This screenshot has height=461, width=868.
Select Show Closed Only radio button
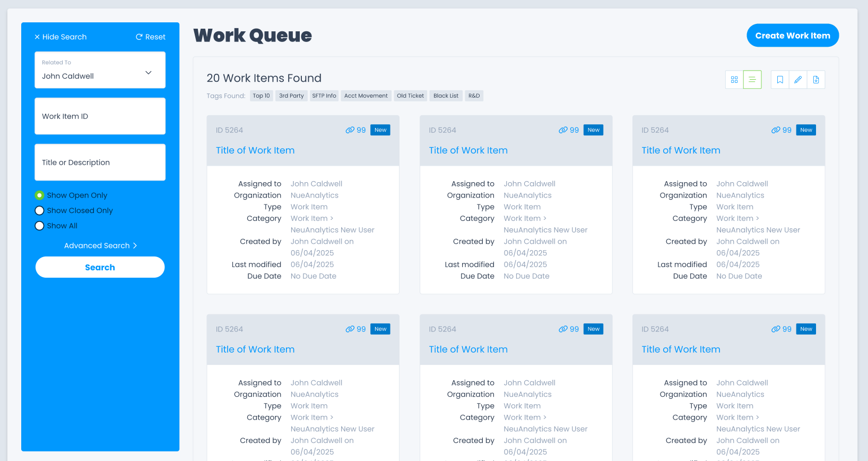point(39,211)
